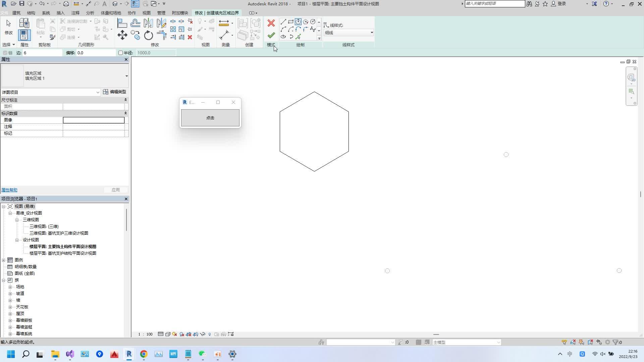Open the View ribbon tab '视图'
Screen dimensions: 644x362
[147, 13]
